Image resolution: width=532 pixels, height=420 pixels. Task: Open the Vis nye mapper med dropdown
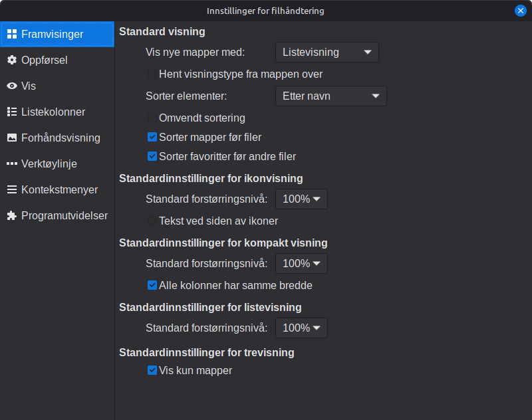click(327, 52)
